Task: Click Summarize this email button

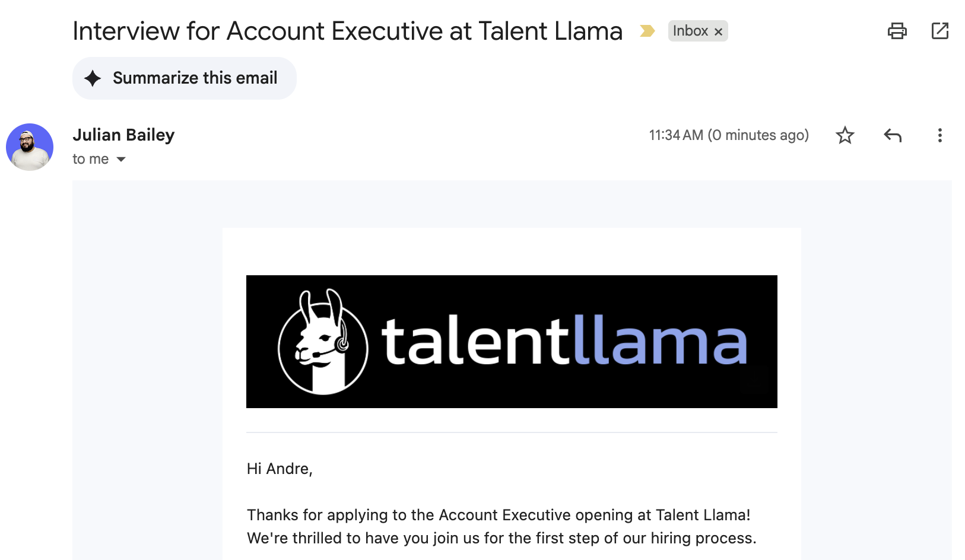Action: (x=185, y=78)
